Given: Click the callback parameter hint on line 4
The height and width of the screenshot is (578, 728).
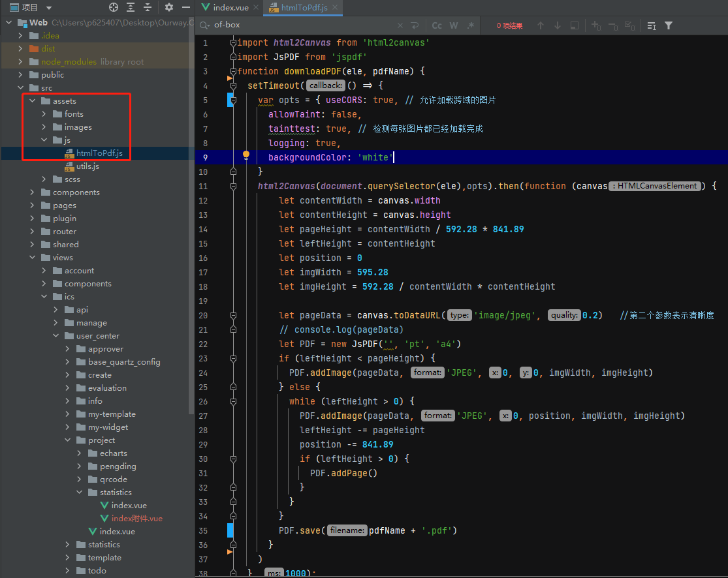Looking at the screenshot, I should tap(325, 85).
